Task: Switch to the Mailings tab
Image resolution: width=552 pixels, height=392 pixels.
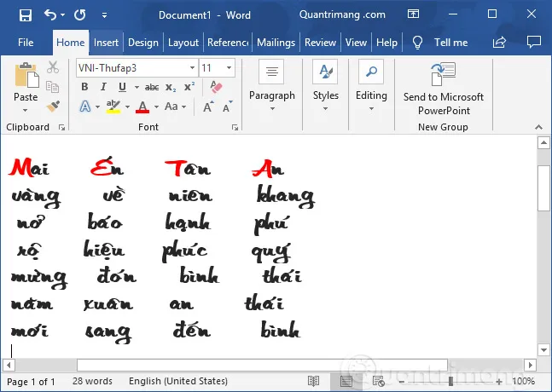Action: click(x=276, y=43)
